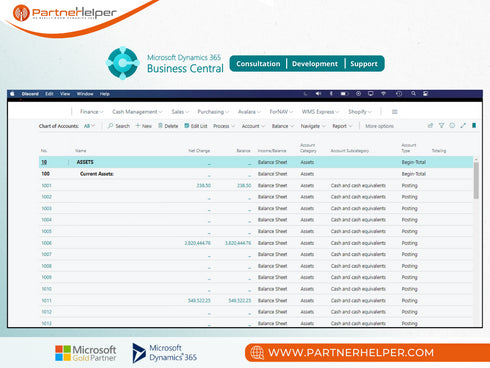490x368 pixels.
Task: Open the Report action dropdown
Action: coord(342,126)
